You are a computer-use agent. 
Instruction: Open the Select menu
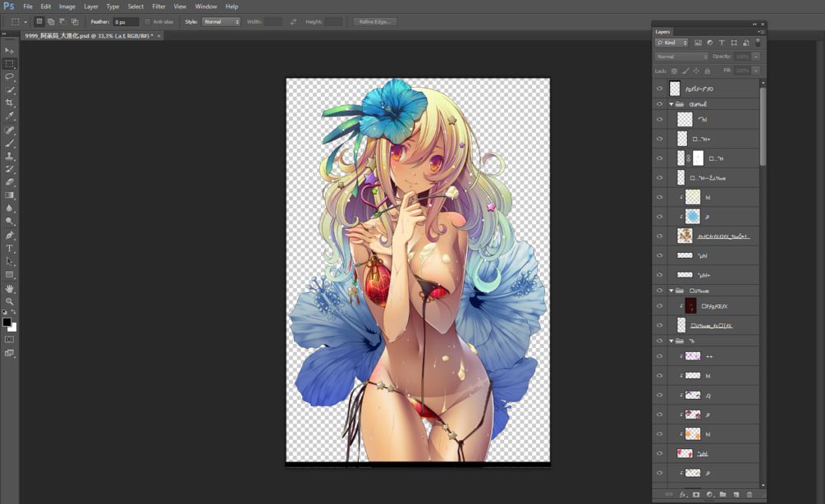tap(135, 7)
